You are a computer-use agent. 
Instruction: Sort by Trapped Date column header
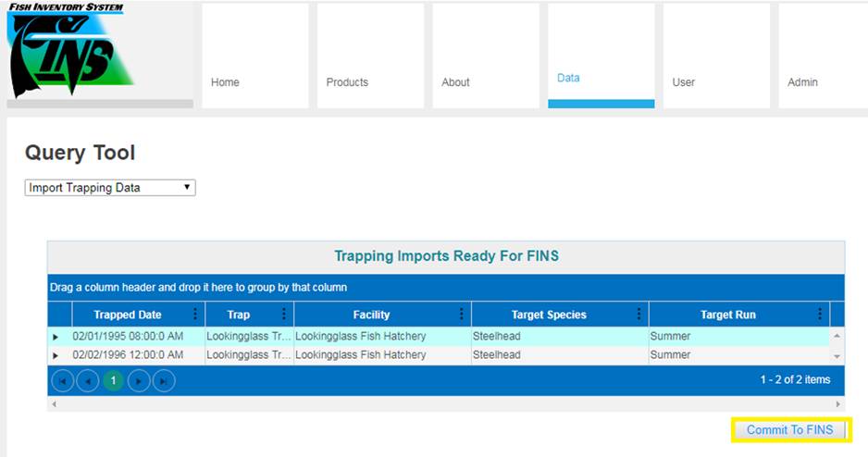coord(128,315)
